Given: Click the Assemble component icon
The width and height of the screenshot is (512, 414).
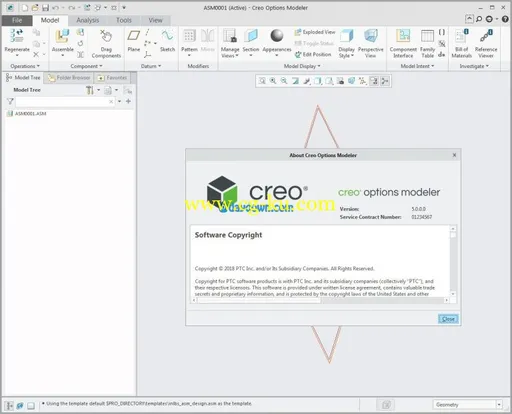Looking at the screenshot, I should pyautogui.click(x=62, y=36).
